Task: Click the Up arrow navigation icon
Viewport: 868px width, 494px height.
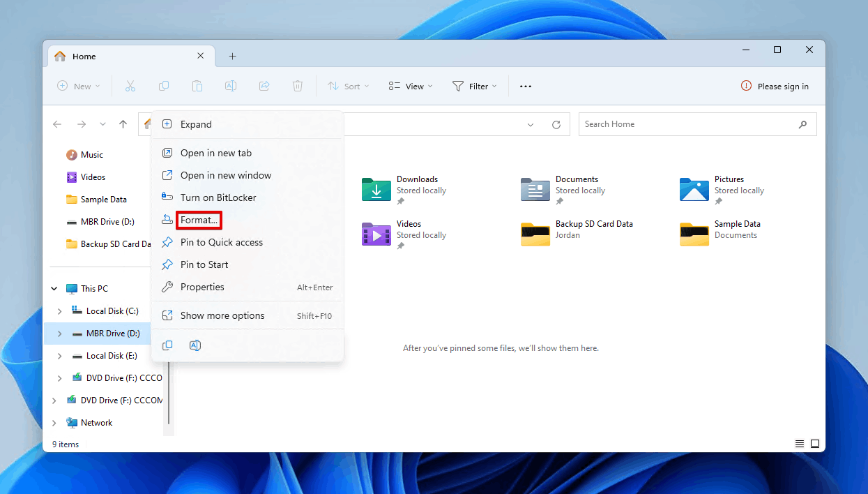Action: pyautogui.click(x=123, y=124)
